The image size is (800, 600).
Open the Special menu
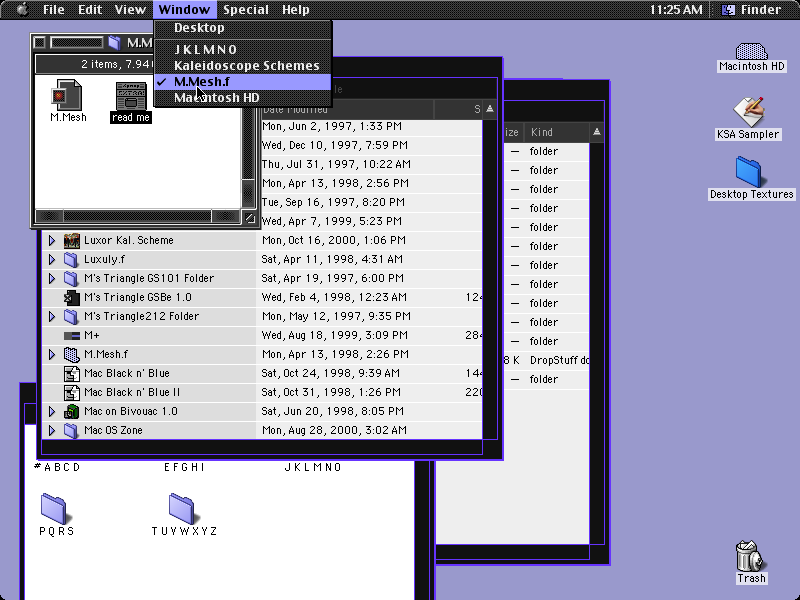245,9
